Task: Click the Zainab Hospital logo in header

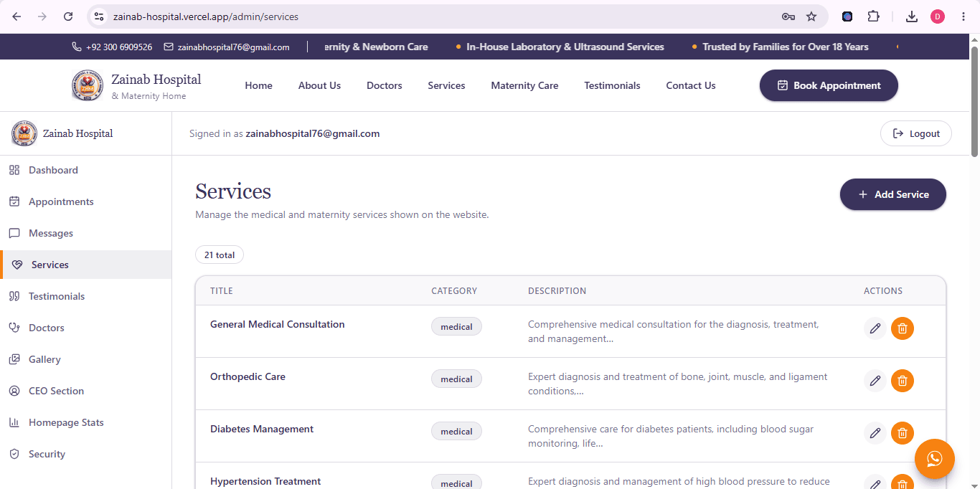Action: point(88,85)
